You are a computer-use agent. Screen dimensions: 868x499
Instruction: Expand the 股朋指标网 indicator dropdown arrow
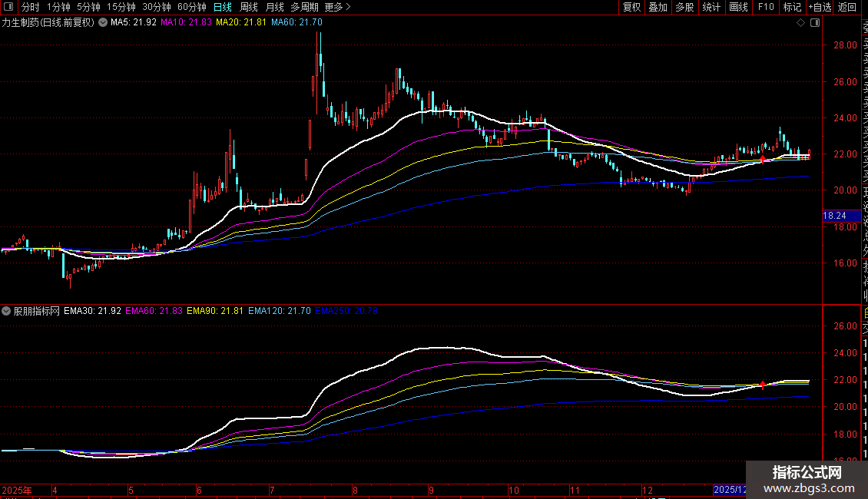point(7,312)
